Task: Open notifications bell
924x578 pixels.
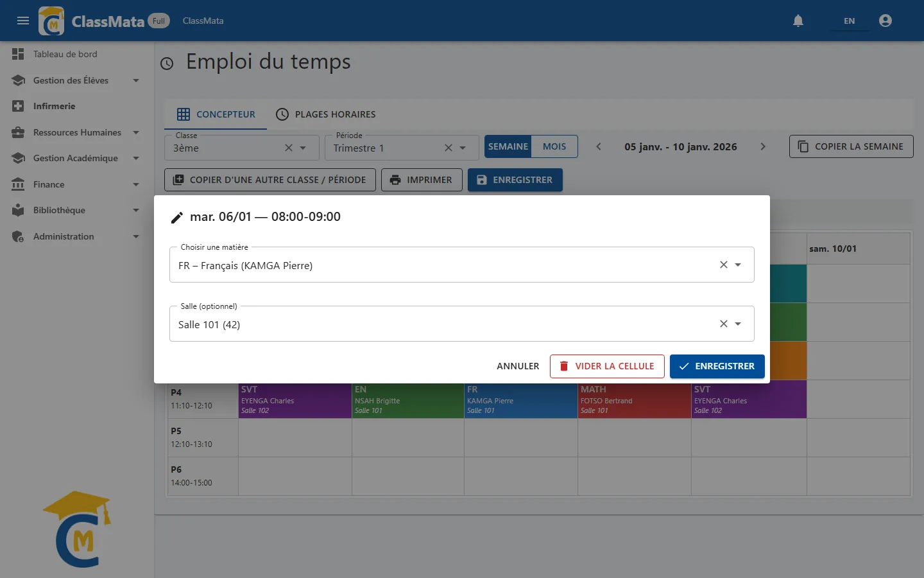Action: click(x=798, y=21)
